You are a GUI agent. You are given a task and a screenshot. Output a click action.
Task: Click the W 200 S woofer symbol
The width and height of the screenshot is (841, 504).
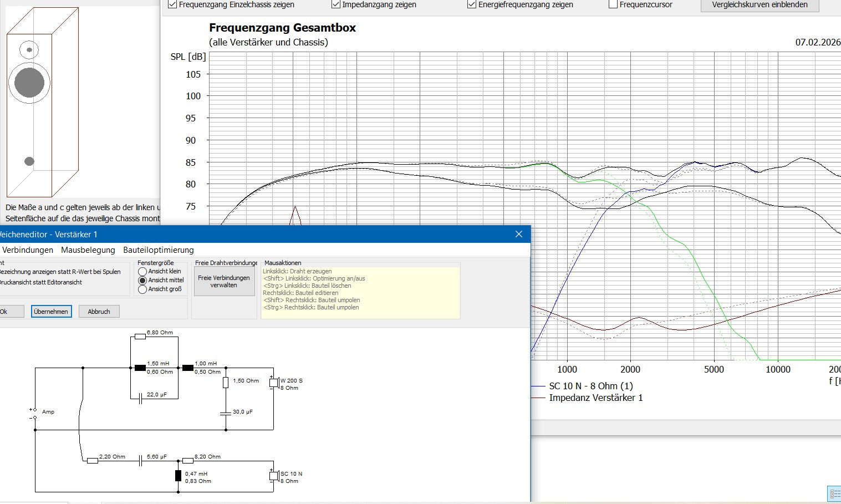[273, 383]
